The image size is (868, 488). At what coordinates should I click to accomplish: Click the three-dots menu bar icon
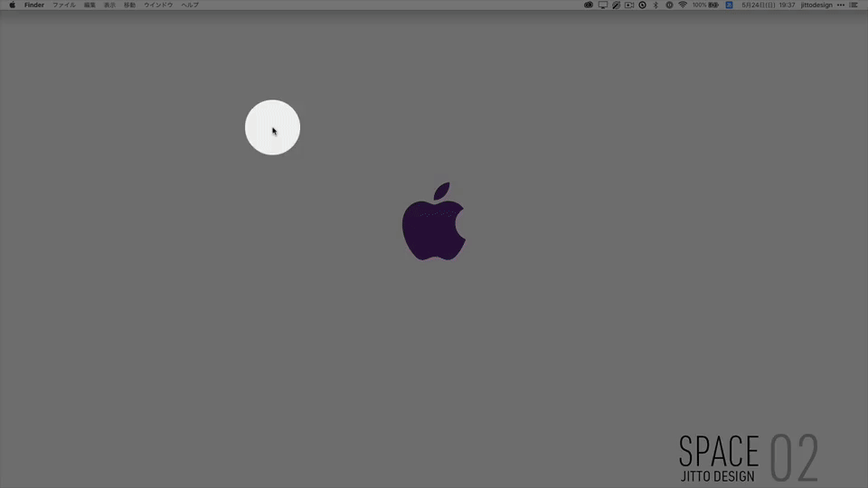pos(841,5)
